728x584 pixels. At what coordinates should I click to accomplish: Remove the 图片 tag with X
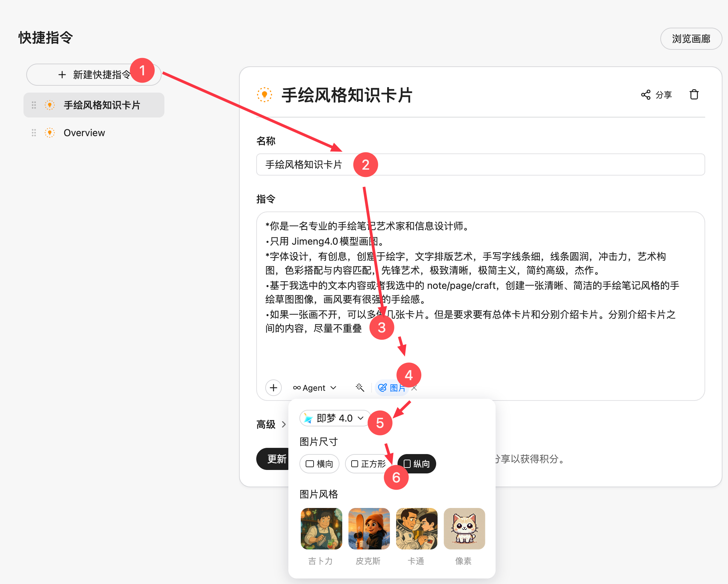point(414,388)
